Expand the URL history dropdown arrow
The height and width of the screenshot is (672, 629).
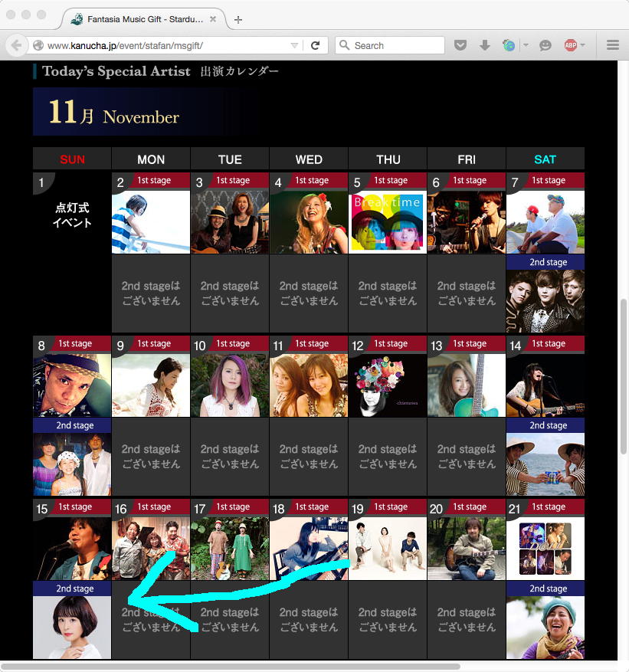pos(294,45)
